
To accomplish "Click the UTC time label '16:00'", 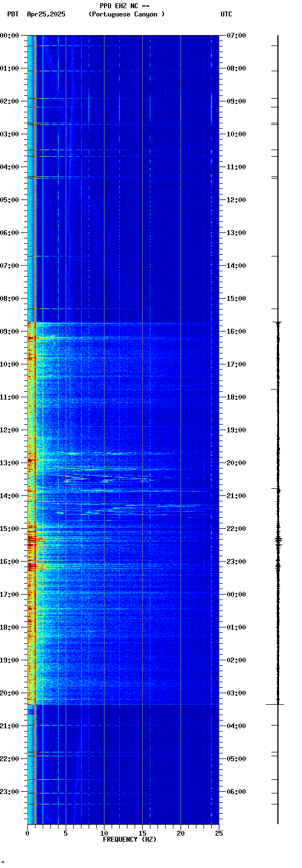I will point(236,332).
